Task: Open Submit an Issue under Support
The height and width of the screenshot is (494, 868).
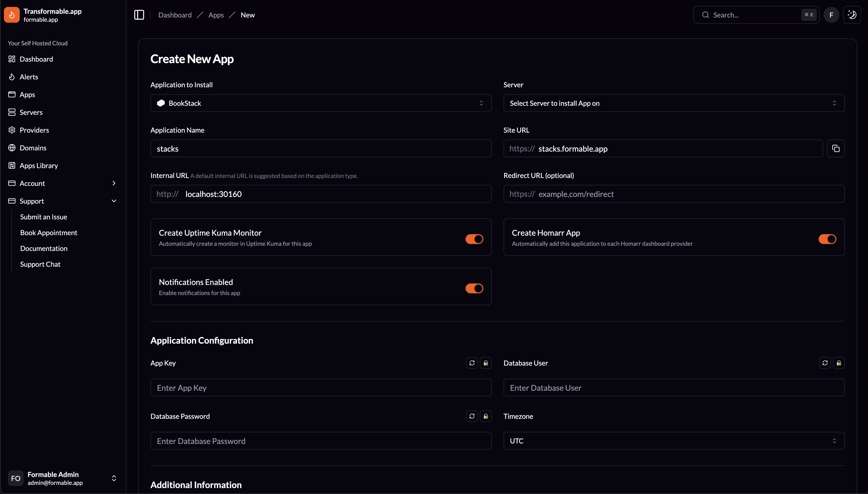Action: pos(43,217)
